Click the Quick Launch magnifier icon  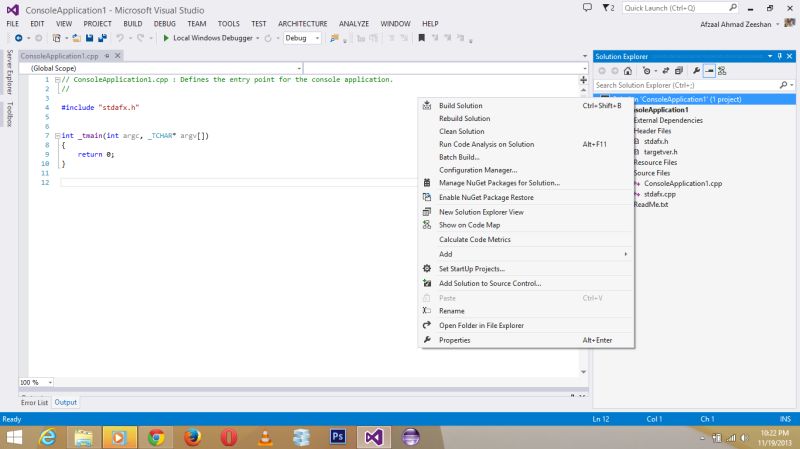733,8
